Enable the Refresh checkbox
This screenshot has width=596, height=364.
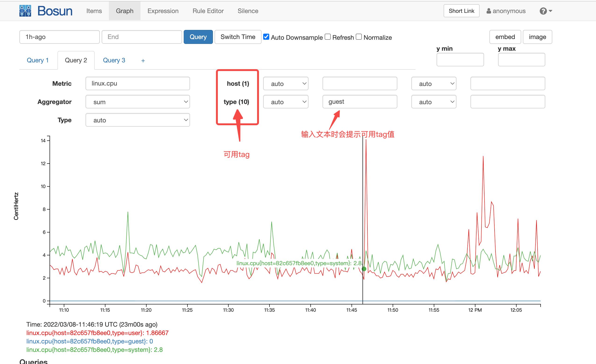[x=327, y=37]
